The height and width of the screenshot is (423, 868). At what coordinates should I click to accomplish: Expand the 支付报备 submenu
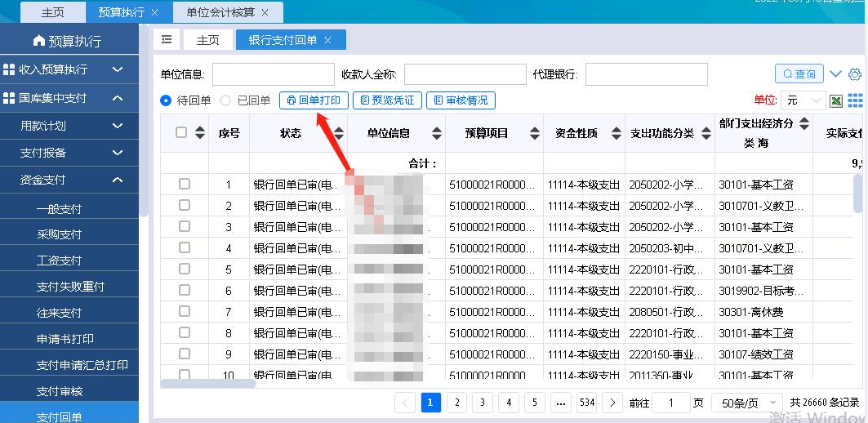pyautogui.click(x=118, y=153)
